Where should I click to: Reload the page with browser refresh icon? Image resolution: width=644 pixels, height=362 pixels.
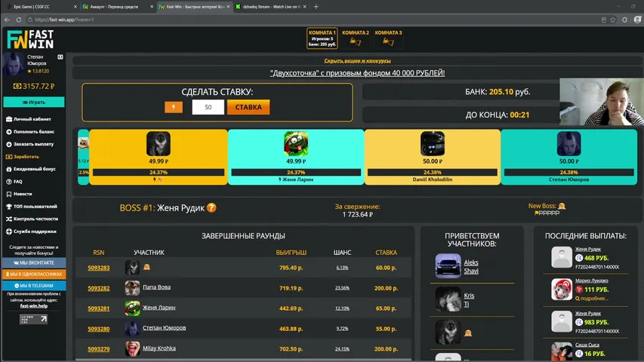[x=18, y=20]
